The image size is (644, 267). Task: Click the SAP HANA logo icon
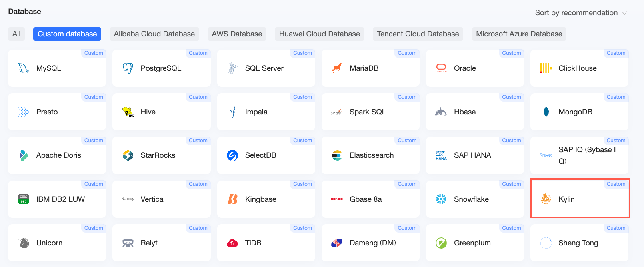click(441, 155)
